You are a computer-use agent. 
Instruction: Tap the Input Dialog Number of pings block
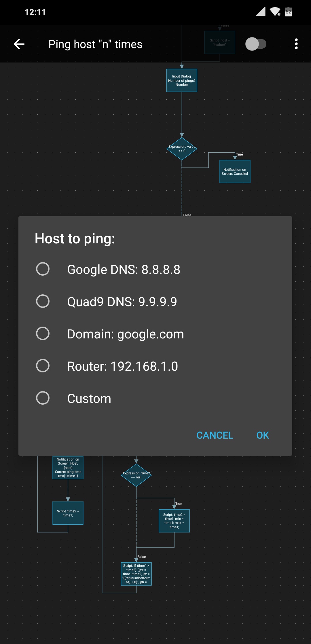pyautogui.click(x=182, y=80)
